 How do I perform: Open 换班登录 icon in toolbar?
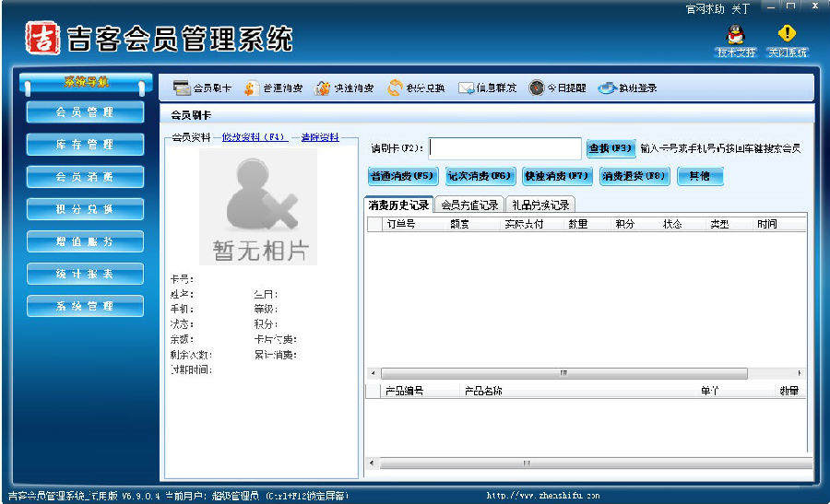pos(608,88)
